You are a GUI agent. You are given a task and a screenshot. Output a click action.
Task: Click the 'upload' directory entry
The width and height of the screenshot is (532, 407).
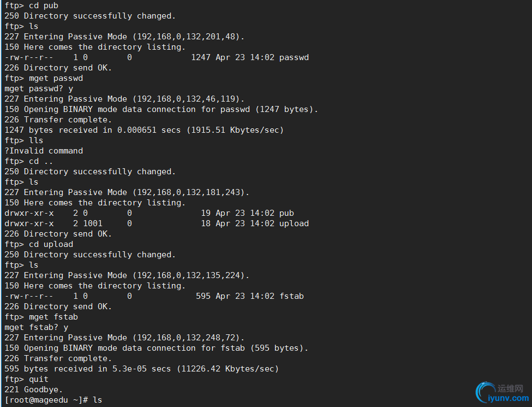[x=294, y=223]
